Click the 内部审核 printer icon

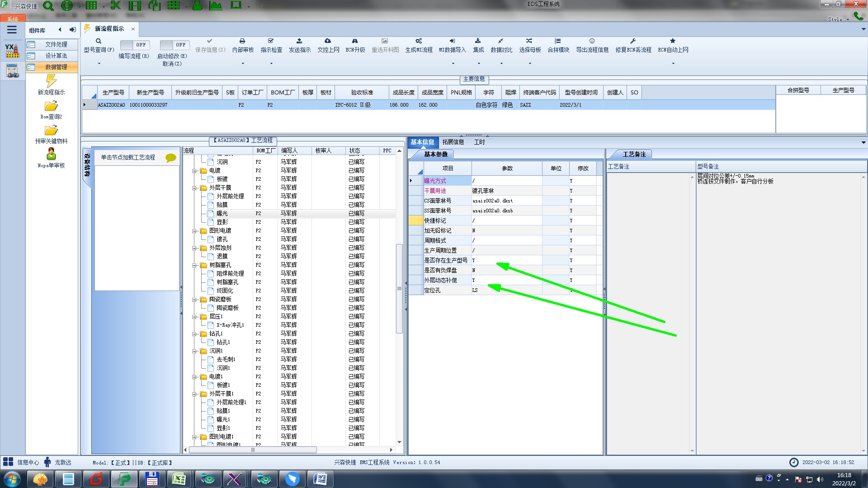(x=242, y=41)
